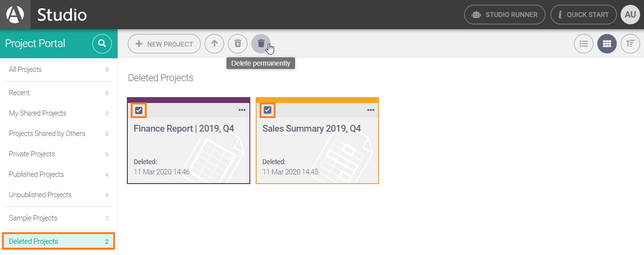The image size is (644, 255).
Task: Open the Quick Start guide
Action: pos(583,15)
